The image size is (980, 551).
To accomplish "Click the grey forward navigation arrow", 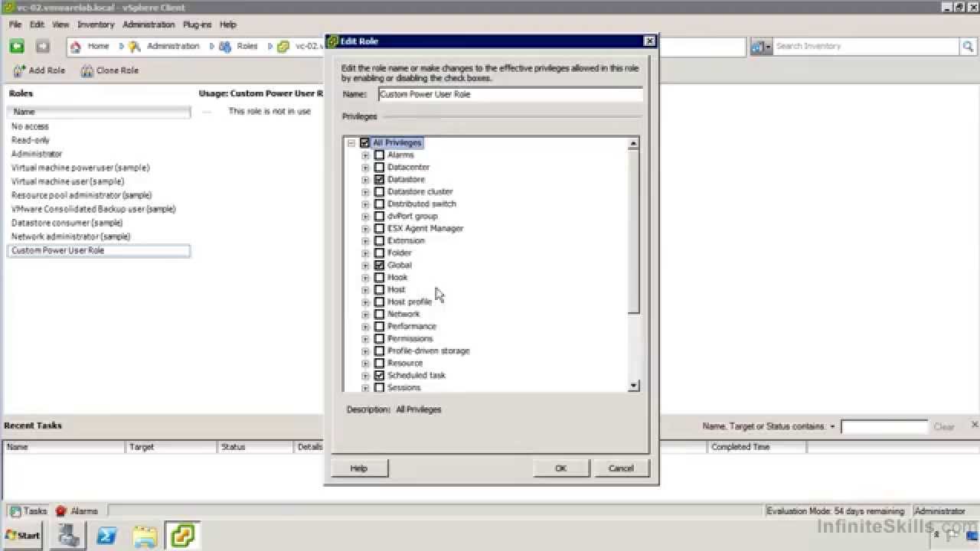I will click(x=43, y=47).
